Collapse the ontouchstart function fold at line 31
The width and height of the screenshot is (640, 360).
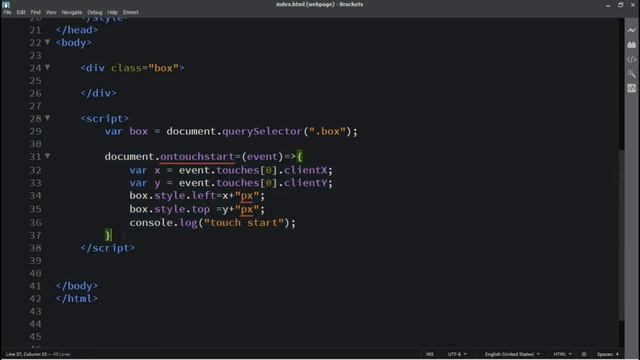point(47,156)
